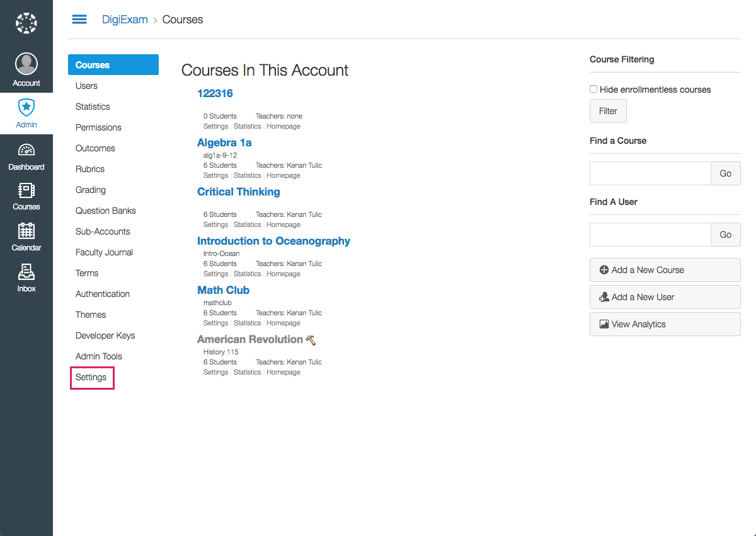Open Developer Keys in the account menu
Viewport: 756px width, 536px height.
click(105, 335)
